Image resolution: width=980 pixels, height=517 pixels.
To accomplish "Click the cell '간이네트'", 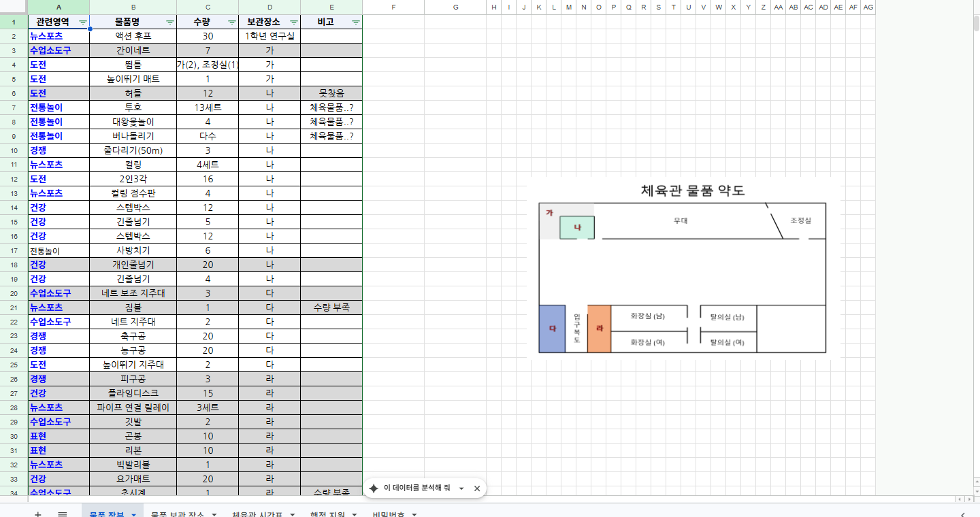I will pyautogui.click(x=133, y=50).
